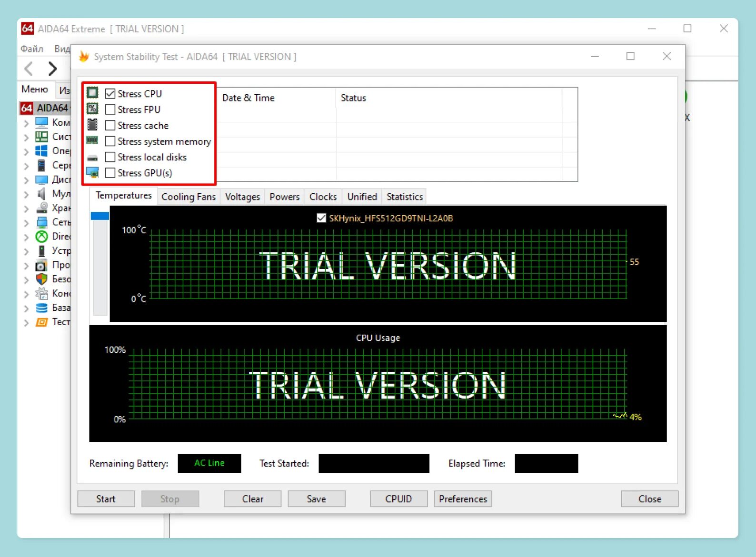Viewport: 756px width, 557px height.
Task: Click the display icon next to Дис
Action: pyautogui.click(x=42, y=179)
